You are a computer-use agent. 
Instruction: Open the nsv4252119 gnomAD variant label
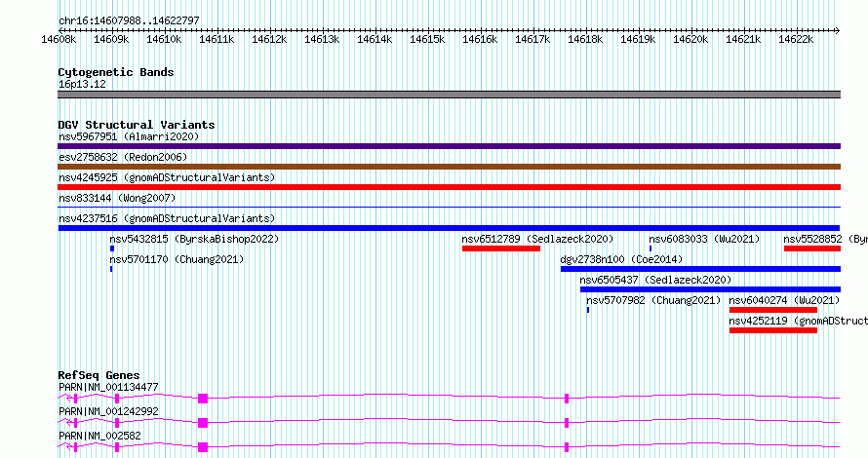pyautogui.click(x=798, y=321)
